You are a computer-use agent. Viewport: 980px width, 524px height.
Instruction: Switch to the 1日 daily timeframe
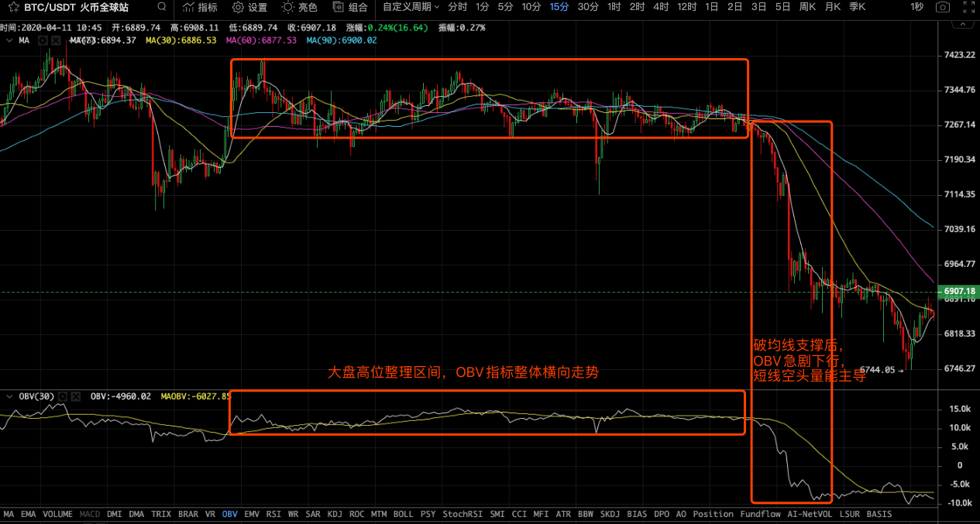[x=711, y=8]
